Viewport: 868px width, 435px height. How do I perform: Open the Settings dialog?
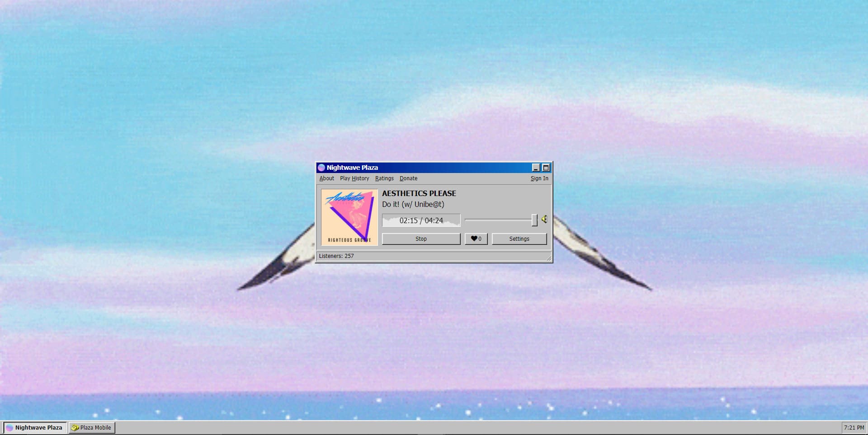519,239
